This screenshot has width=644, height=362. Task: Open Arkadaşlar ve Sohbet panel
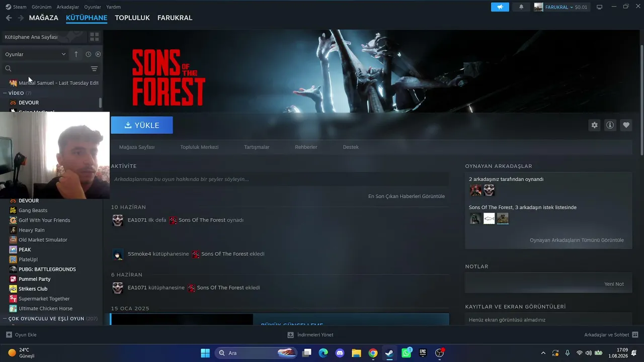click(611, 335)
